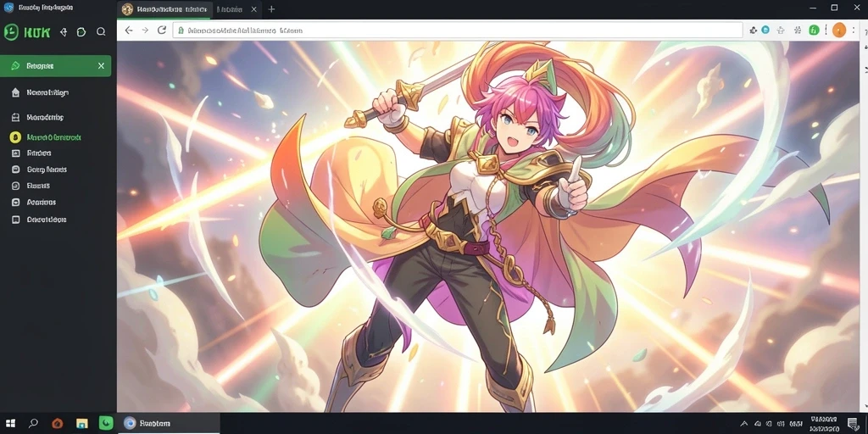
Task: Click the green rounded icon before the magnifier
Action: click(81, 32)
